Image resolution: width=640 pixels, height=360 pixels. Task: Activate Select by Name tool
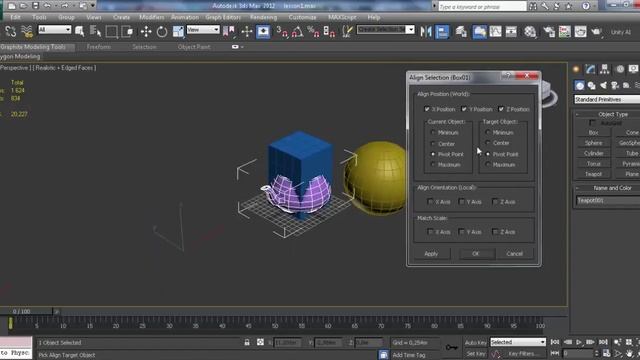pyautogui.click(x=96, y=31)
